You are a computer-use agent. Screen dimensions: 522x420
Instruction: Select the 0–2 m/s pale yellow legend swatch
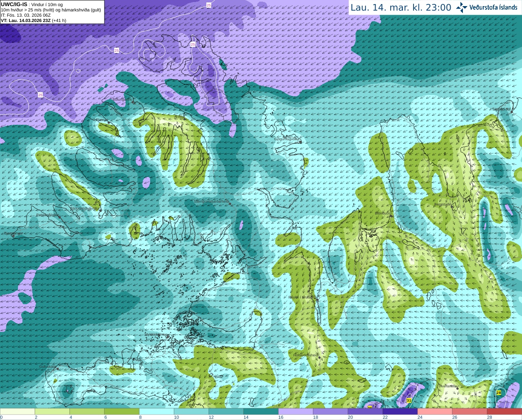point(18,411)
